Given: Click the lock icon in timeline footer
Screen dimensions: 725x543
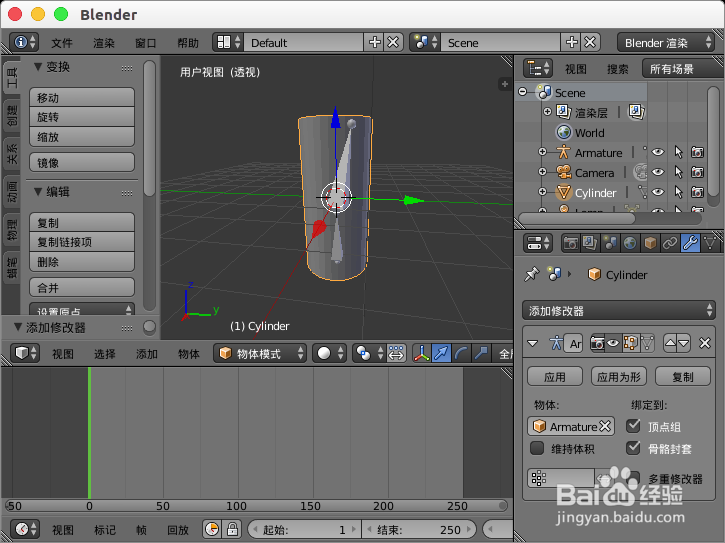Looking at the screenshot, I should coord(232,529).
